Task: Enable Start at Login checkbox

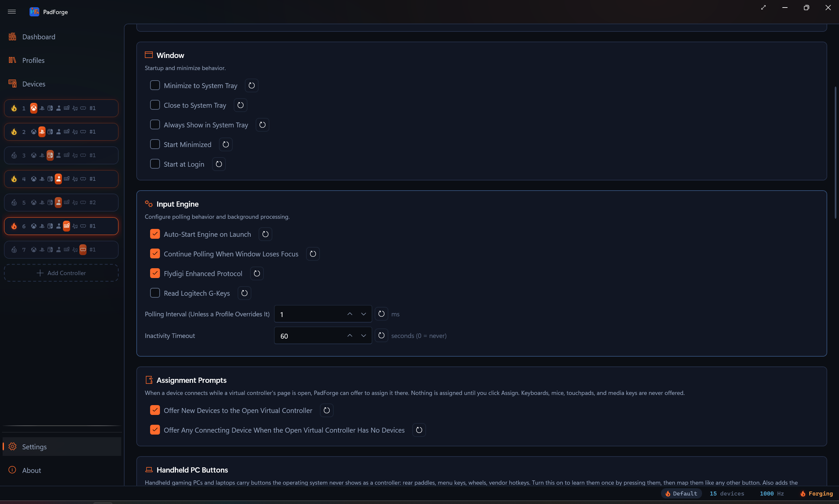Action: point(155,164)
